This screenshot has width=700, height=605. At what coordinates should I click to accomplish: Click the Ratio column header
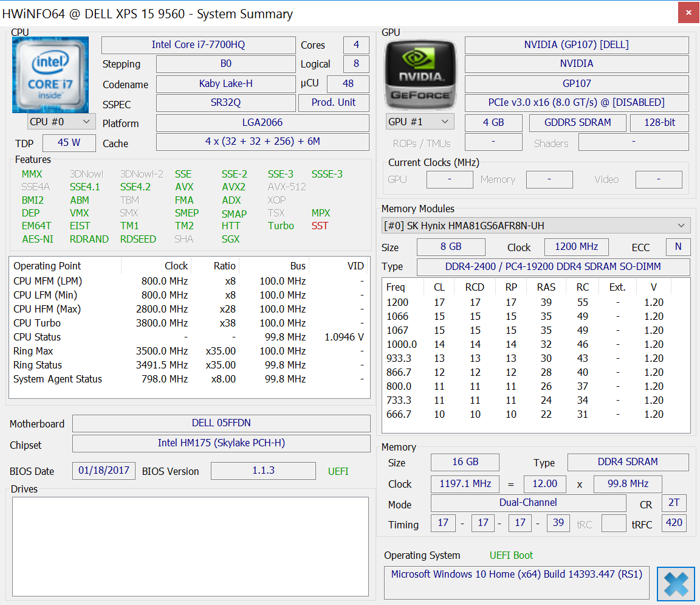point(215,266)
